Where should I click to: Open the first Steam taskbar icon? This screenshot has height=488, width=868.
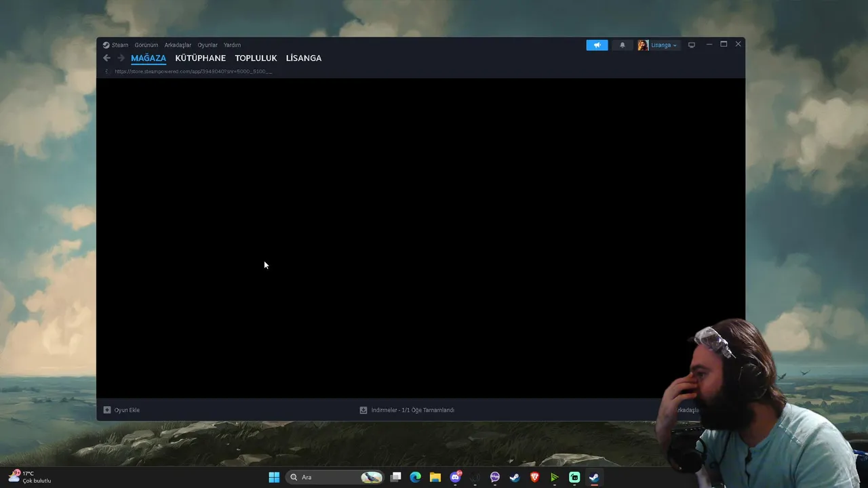(x=515, y=477)
